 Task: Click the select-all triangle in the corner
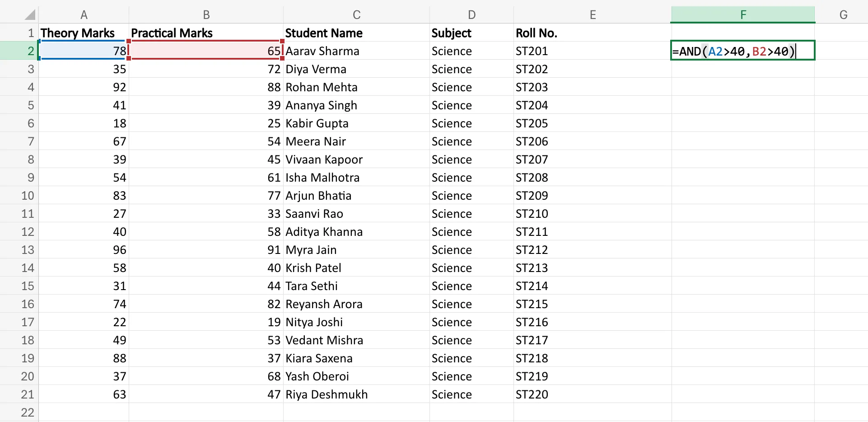point(28,14)
